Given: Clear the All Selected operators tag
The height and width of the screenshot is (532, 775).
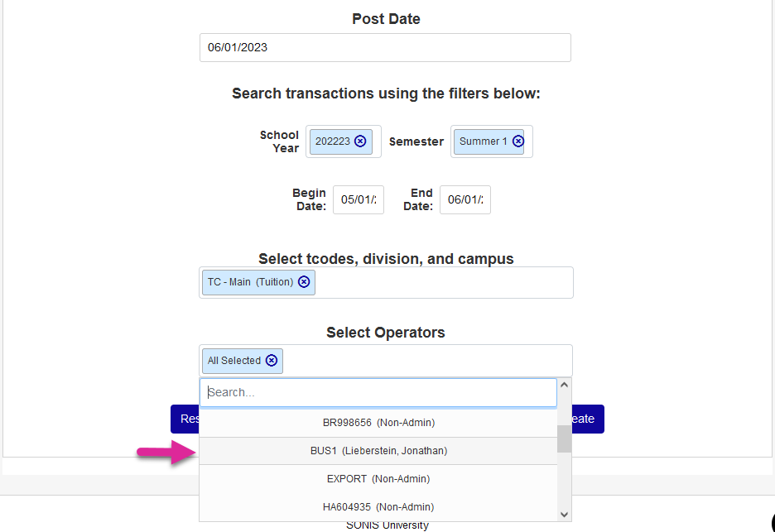Looking at the screenshot, I should coord(272,361).
